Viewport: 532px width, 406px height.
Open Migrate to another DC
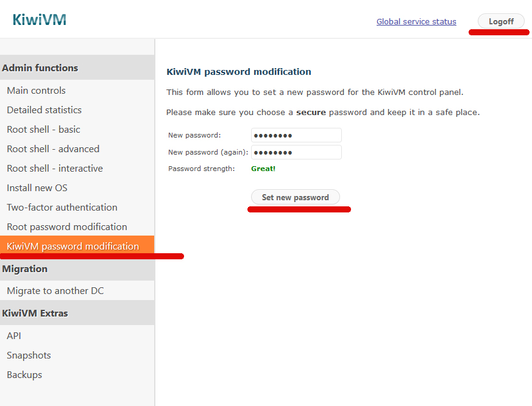point(55,291)
